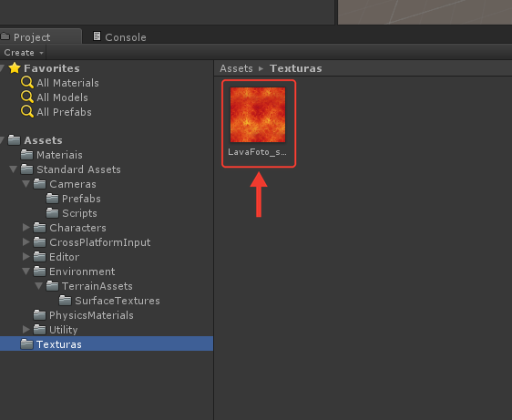The image size is (512, 420).
Task: Expand the CrossPlatformInput folder
Action: [x=26, y=242]
